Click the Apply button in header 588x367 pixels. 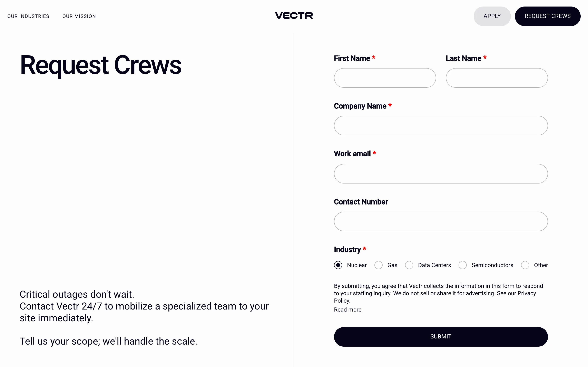click(492, 16)
